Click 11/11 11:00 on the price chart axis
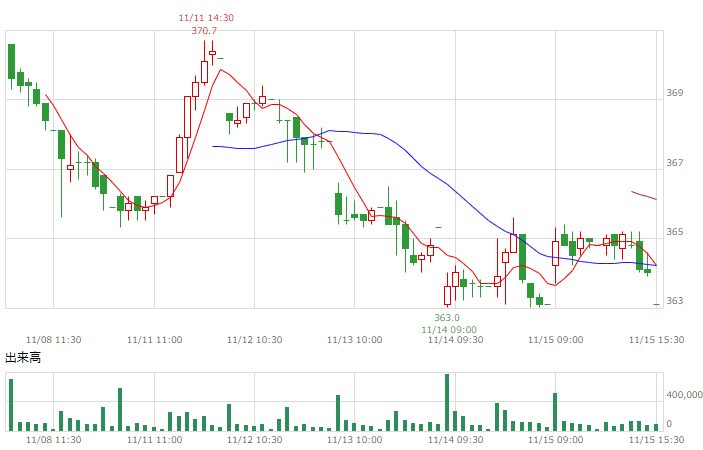703x450 pixels. coord(155,340)
